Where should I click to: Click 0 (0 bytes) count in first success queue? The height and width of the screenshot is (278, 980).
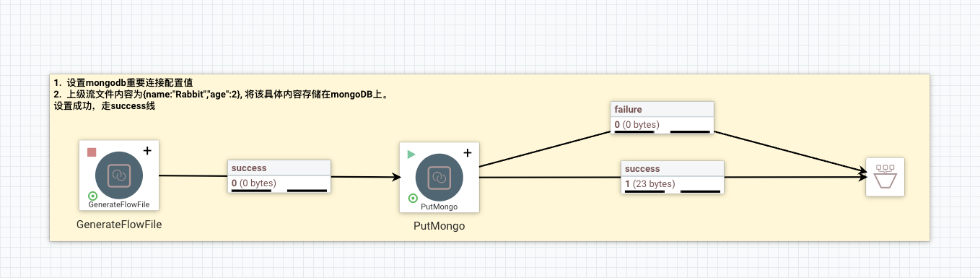[254, 183]
